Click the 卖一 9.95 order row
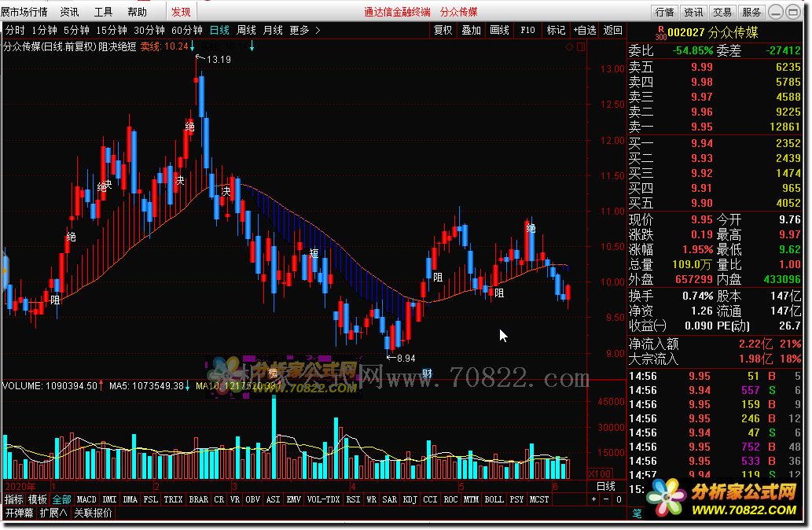Image resolution: width=812 pixels, height=530 pixels. [715, 127]
